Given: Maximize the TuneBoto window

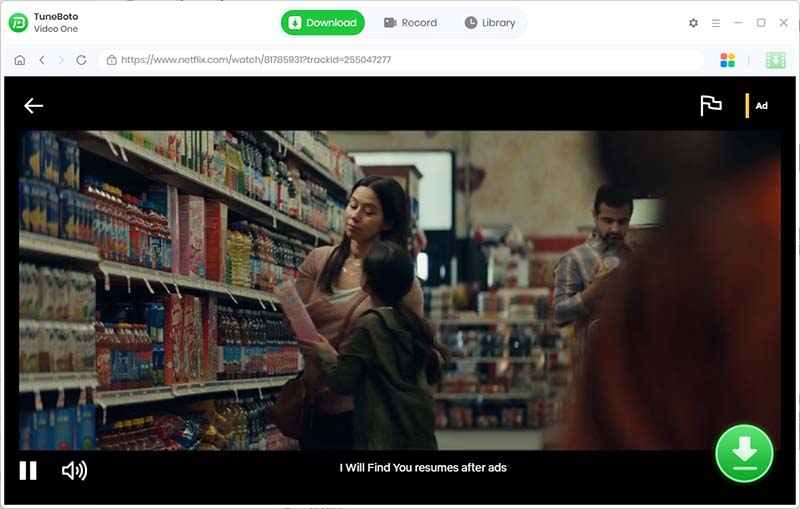Looking at the screenshot, I should (x=761, y=23).
